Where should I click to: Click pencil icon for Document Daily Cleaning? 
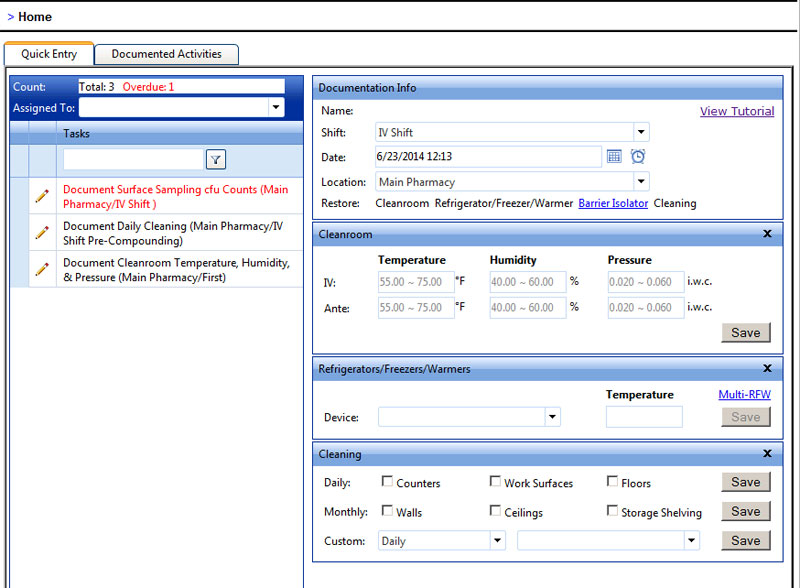tap(41, 233)
